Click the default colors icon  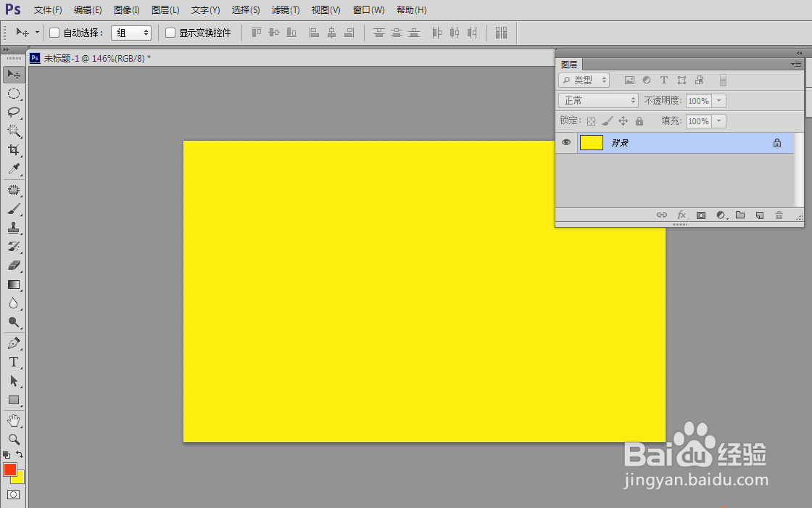pyautogui.click(x=7, y=454)
